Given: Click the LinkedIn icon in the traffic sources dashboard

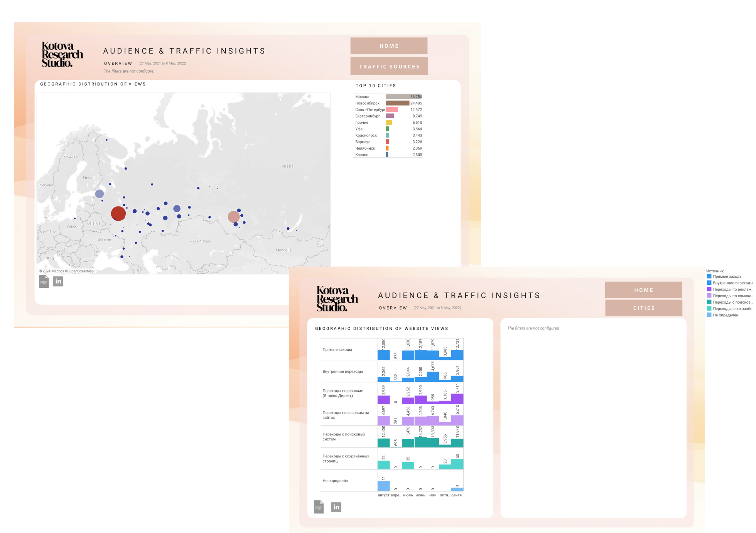Looking at the screenshot, I should [x=336, y=507].
